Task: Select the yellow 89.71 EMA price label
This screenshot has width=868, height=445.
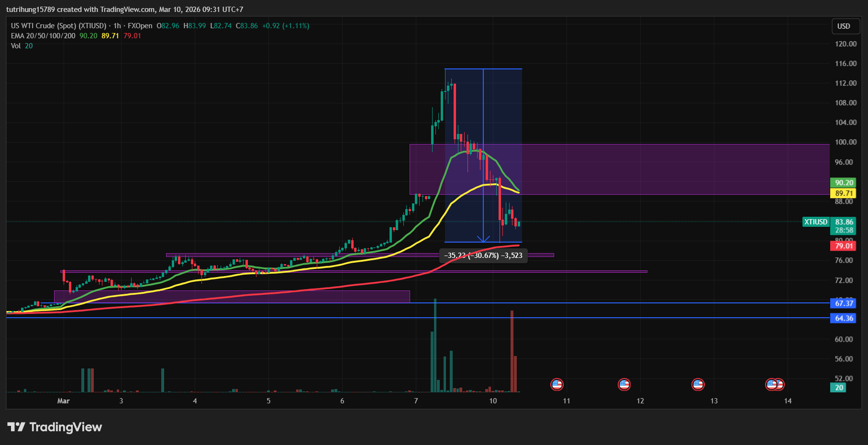Action: (844, 193)
